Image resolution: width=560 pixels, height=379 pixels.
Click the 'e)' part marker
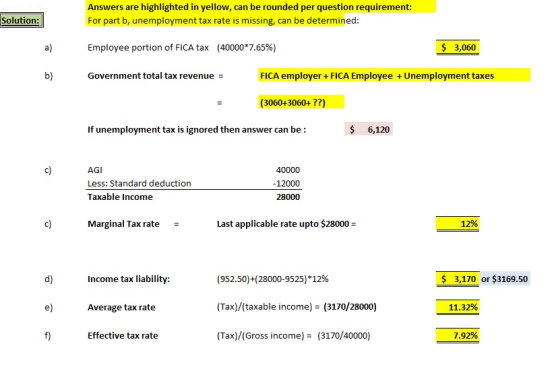click(48, 307)
